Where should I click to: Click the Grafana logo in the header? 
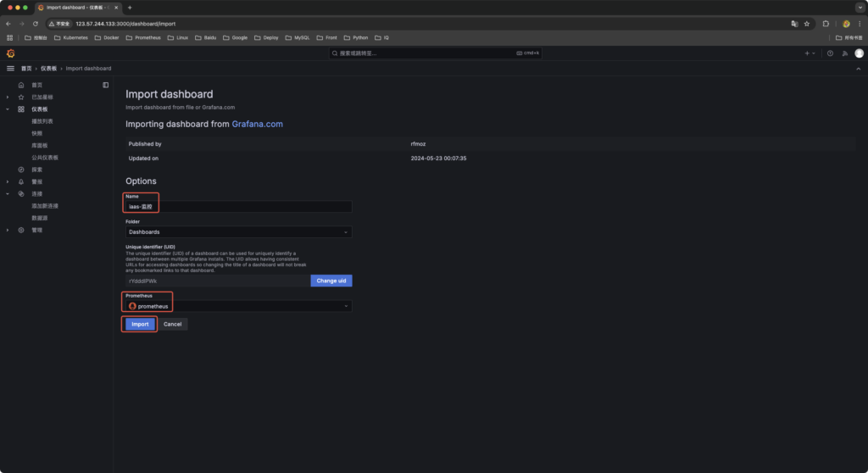point(11,53)
